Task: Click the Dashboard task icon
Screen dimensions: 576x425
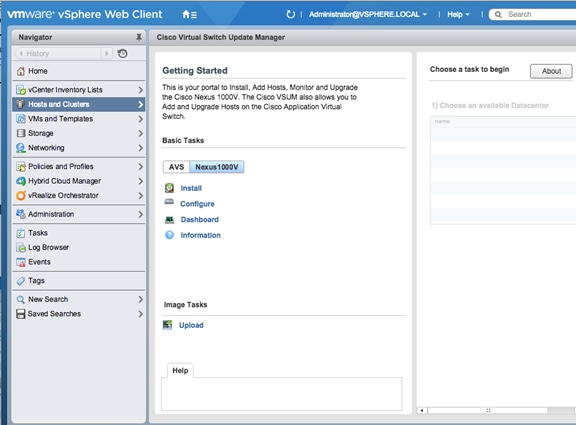Action: pos(169,220)
